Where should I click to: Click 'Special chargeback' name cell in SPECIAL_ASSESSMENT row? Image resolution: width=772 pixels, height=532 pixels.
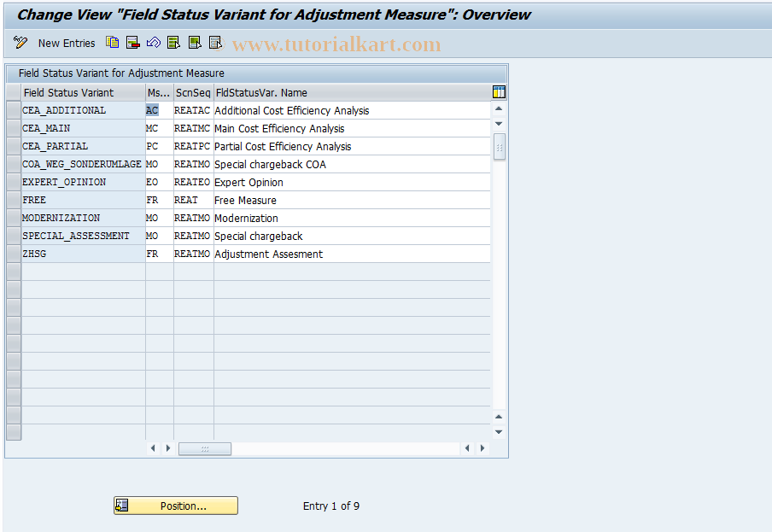tap(352, 237)
